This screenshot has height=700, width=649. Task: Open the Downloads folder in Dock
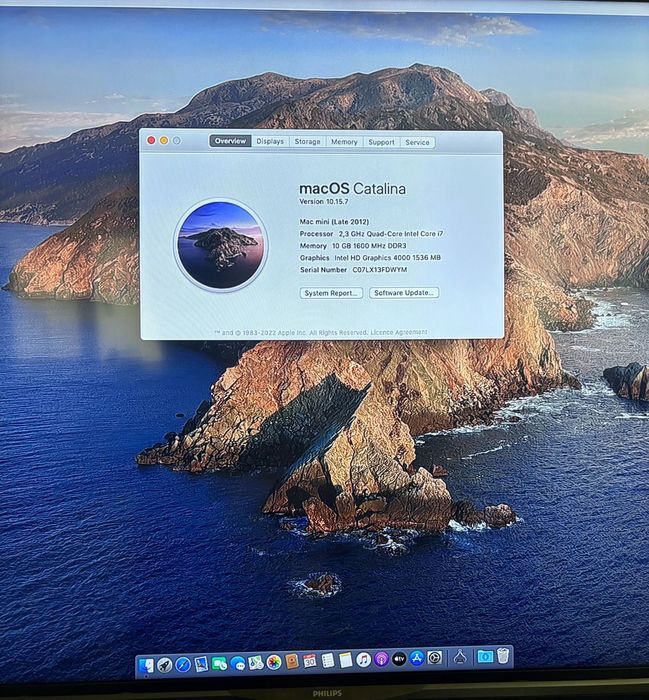485,656
